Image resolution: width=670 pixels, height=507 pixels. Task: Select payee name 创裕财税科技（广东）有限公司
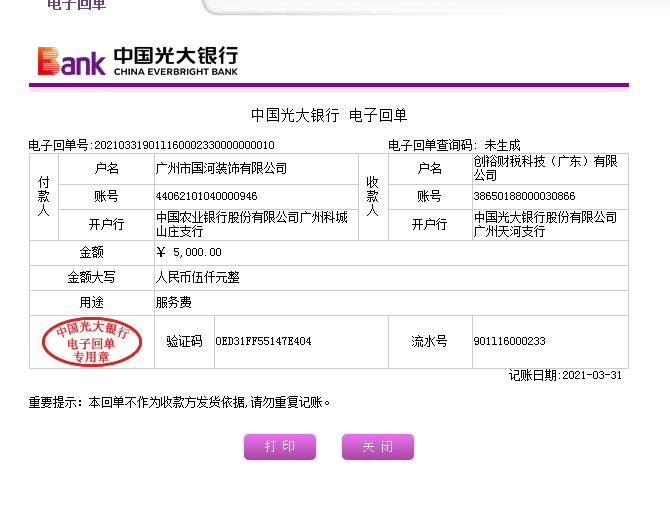[545, 168]
